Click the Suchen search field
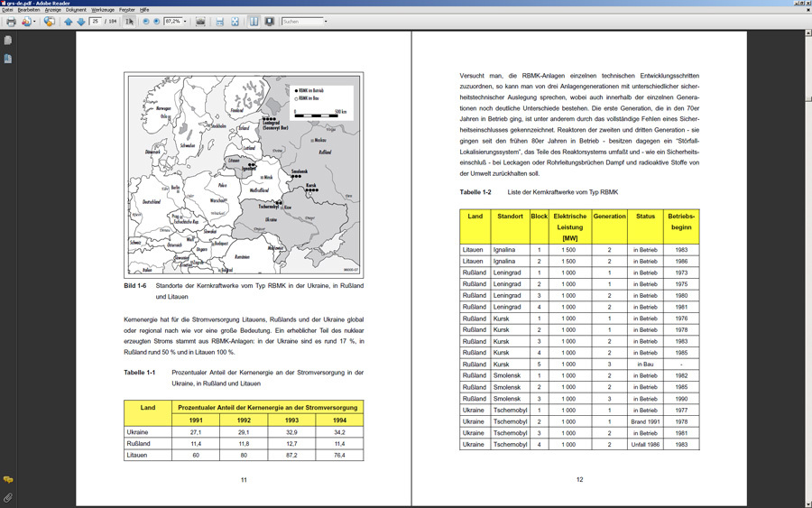812x508 pixels. [302, 22]
